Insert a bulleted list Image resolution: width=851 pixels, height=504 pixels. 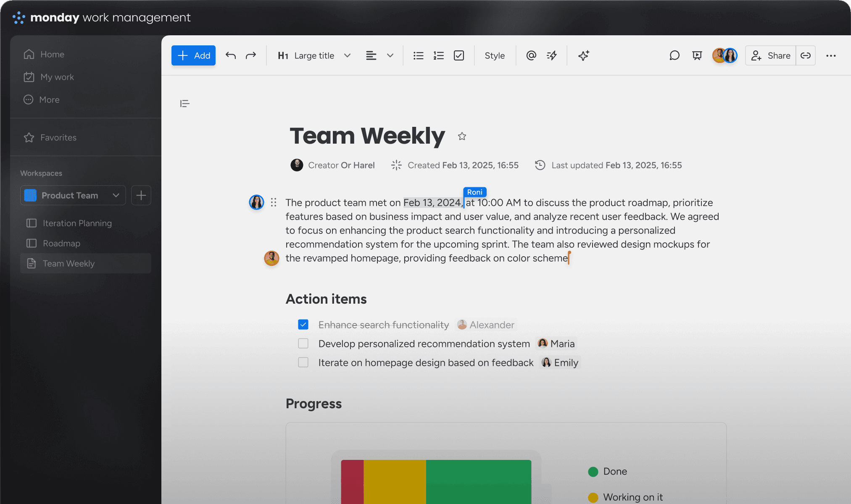(418, 55)
